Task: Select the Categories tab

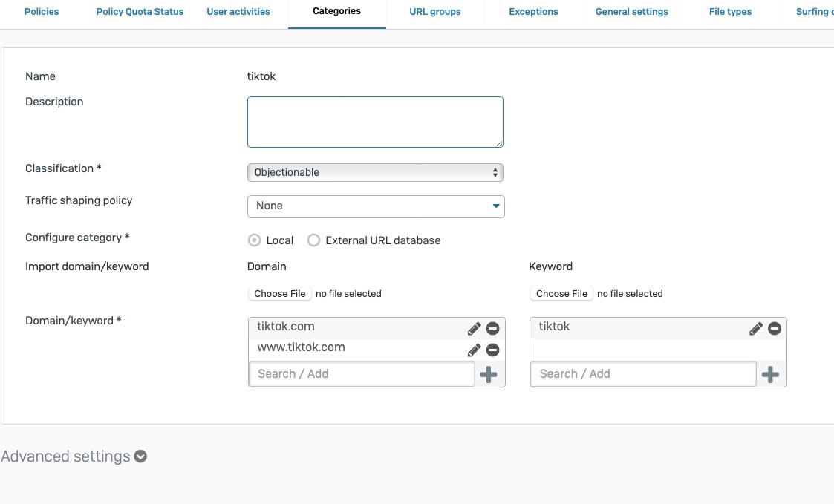Action: click(x=336, y=11)
